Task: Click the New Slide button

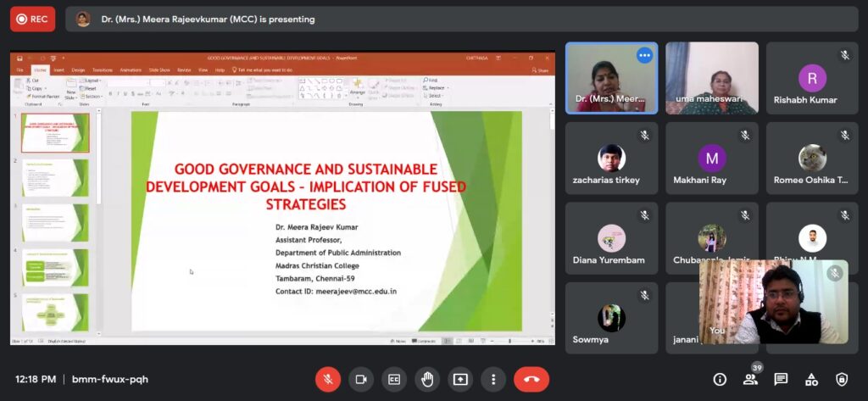Action: pos(71,89)
